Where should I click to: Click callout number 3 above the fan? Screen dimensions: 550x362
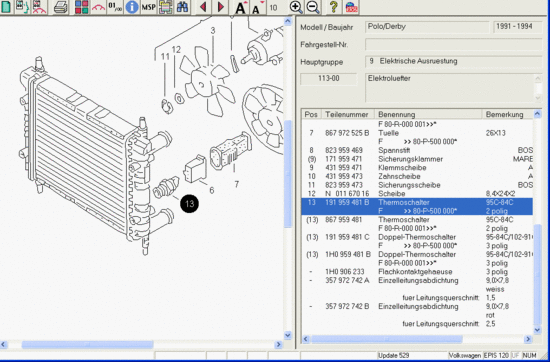click(213, 31)
